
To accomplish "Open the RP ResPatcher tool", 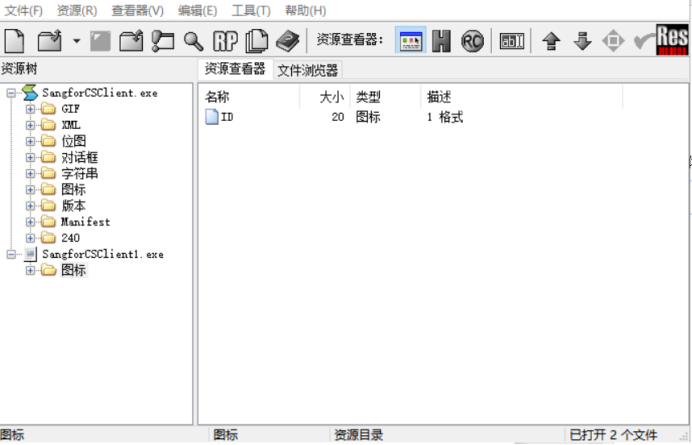I will point(225,41).
